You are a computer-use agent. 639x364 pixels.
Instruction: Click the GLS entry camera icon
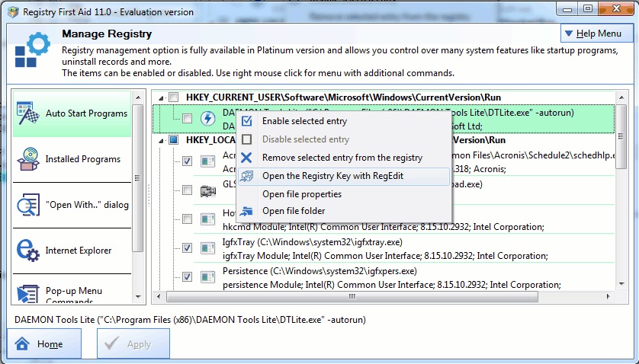click(x=208, y=190)
